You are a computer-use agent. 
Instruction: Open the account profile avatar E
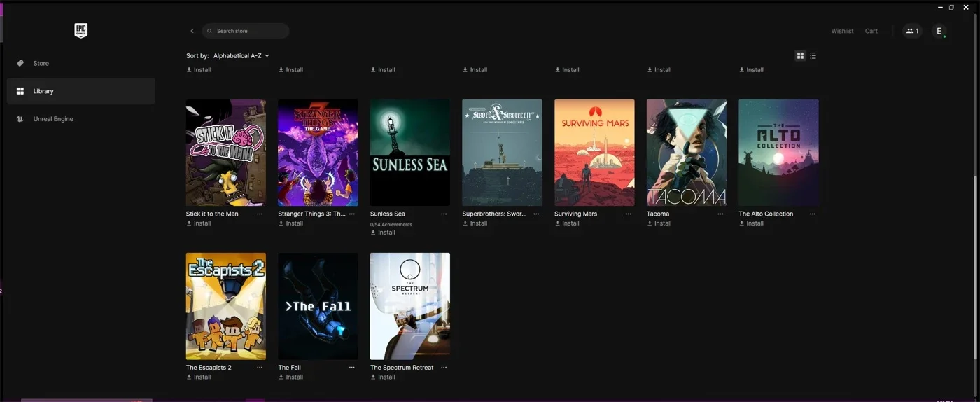point(939,31)
